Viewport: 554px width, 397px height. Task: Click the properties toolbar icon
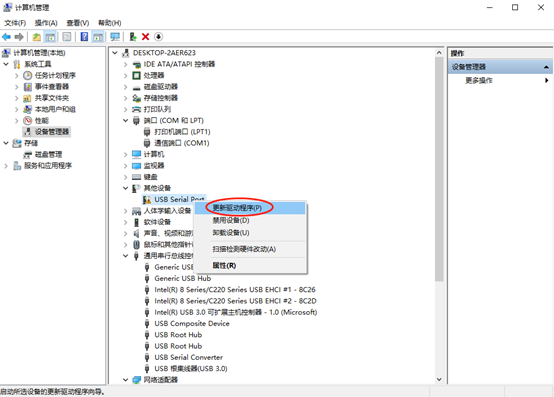(66, 36)
